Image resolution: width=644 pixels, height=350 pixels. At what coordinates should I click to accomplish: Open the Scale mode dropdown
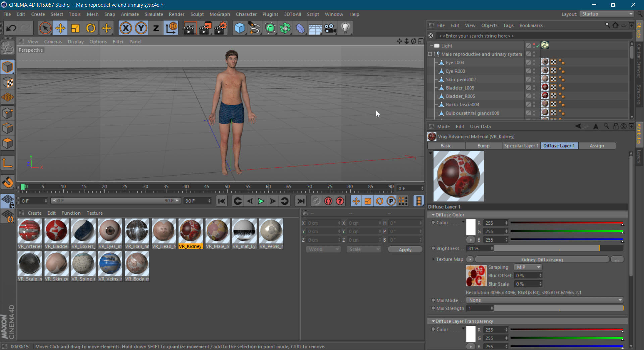click(x=364, y=249)
